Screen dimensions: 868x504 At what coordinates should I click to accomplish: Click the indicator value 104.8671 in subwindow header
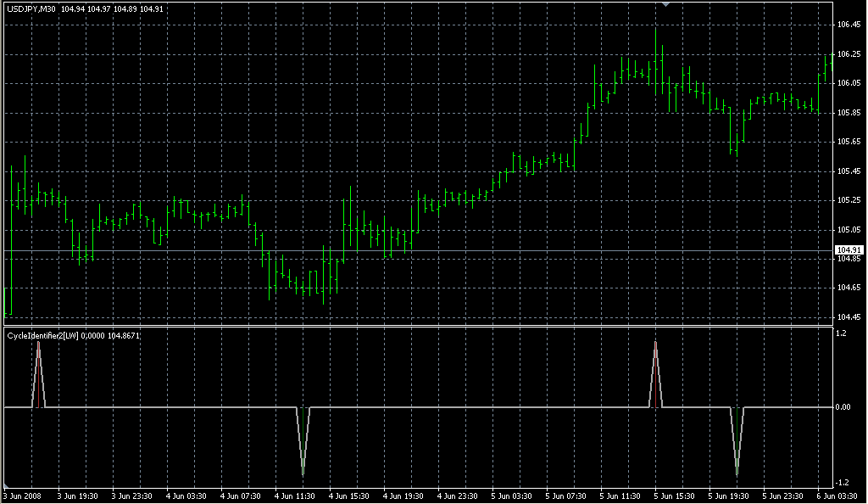(124, 336)
